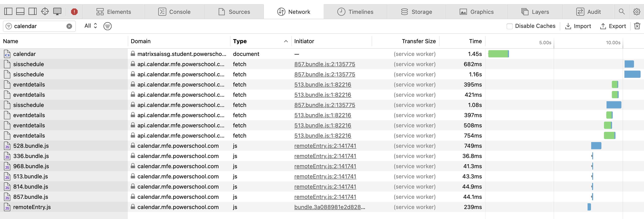
Task: Dock the inspector to the bottom
Action: pyautogui.click(x=20, y=11)
